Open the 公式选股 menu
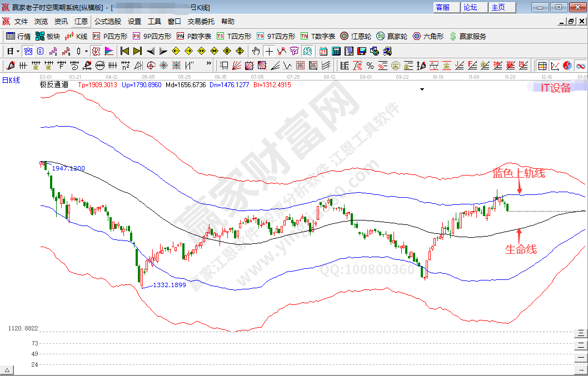 tap(107, 22)
